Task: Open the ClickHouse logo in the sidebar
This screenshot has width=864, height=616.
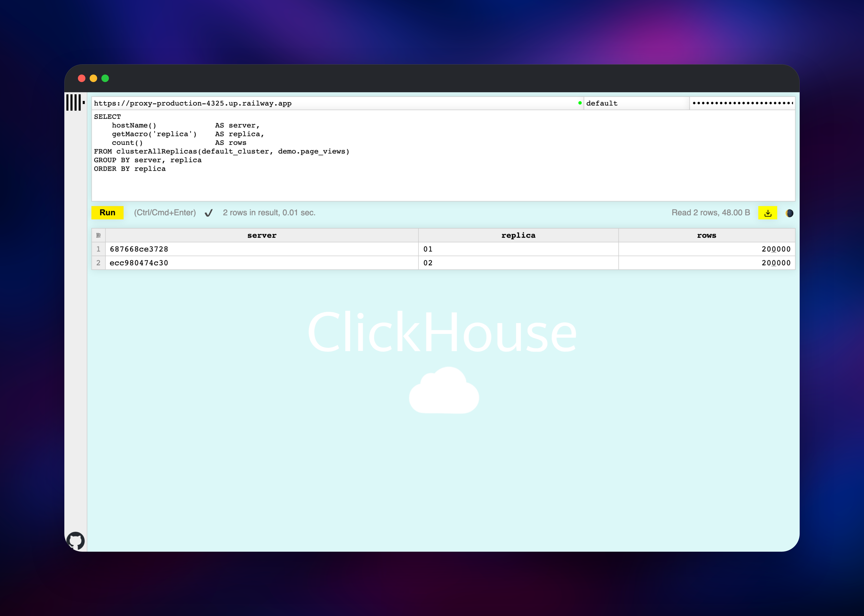Action: pos(75,102)
